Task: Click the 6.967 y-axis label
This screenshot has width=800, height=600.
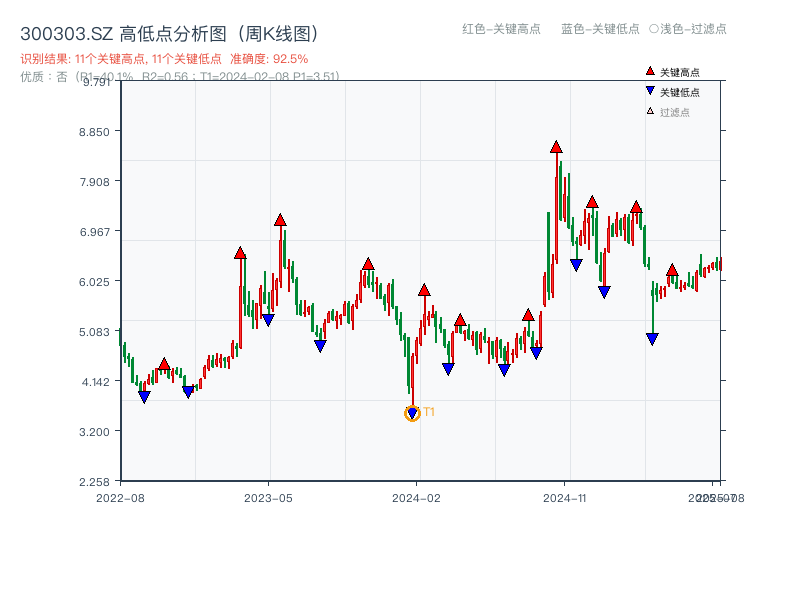Action: pos(94,232)
